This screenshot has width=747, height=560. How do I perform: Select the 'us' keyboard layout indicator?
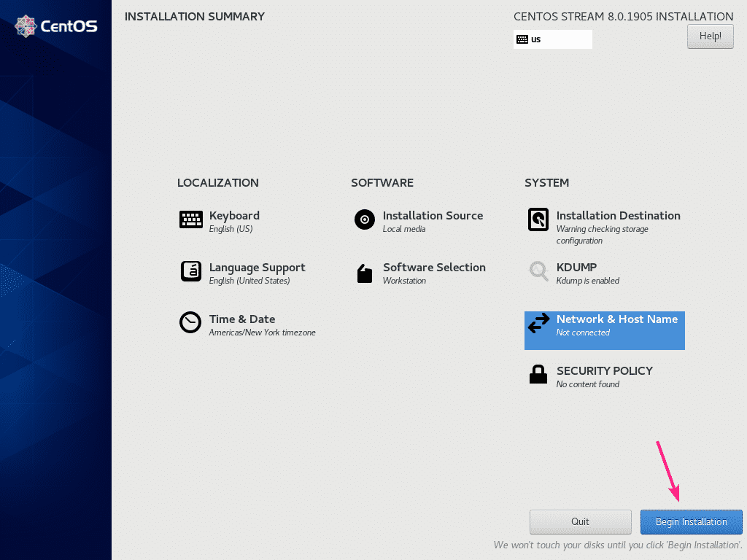(552, 39)
